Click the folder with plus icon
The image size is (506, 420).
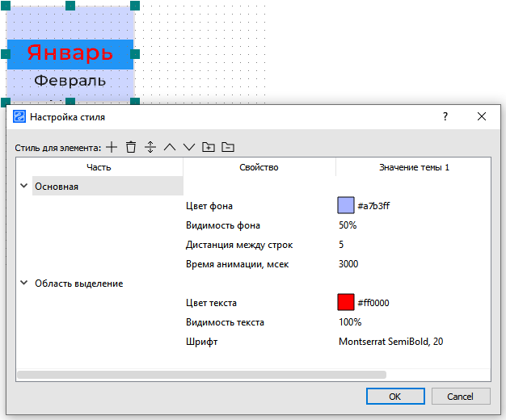coord(209,147)
